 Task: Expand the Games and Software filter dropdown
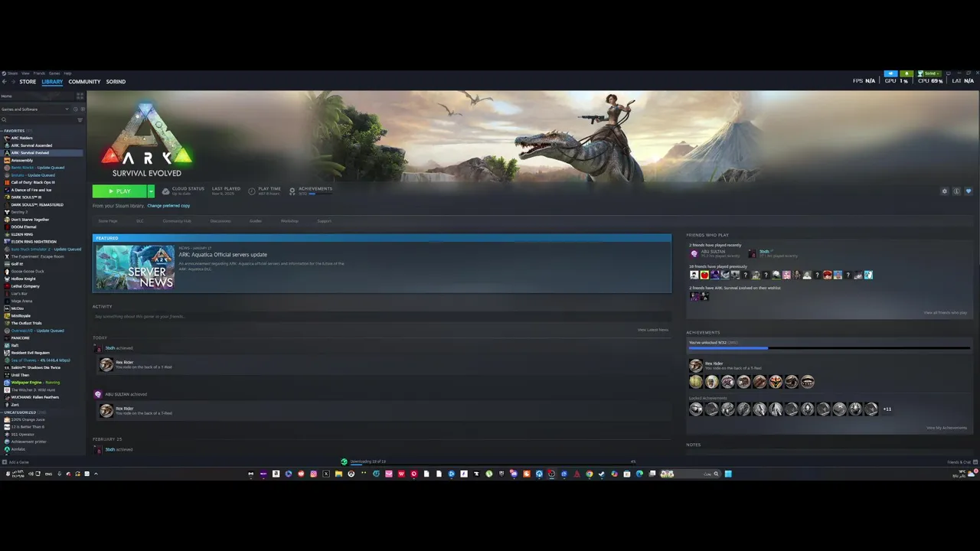tap(34, 109)
